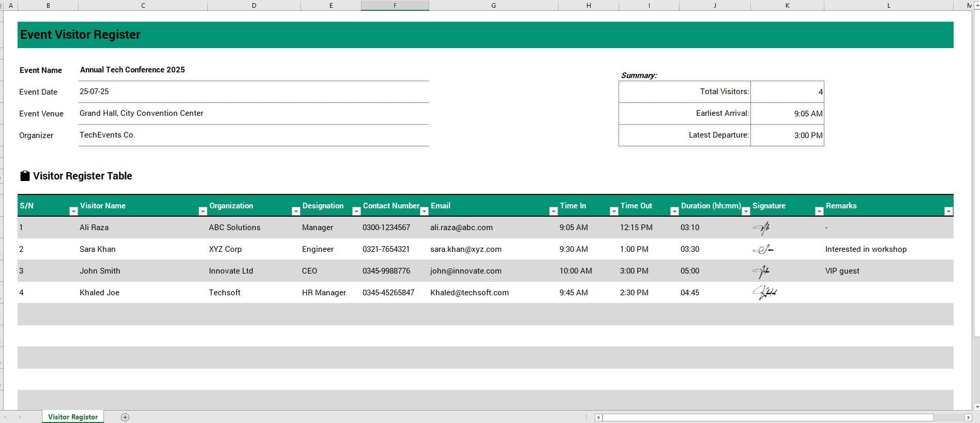This screenshot has height=423, width=980.
Task: Open the Time In filter dropdown
Action: point(614,211)
